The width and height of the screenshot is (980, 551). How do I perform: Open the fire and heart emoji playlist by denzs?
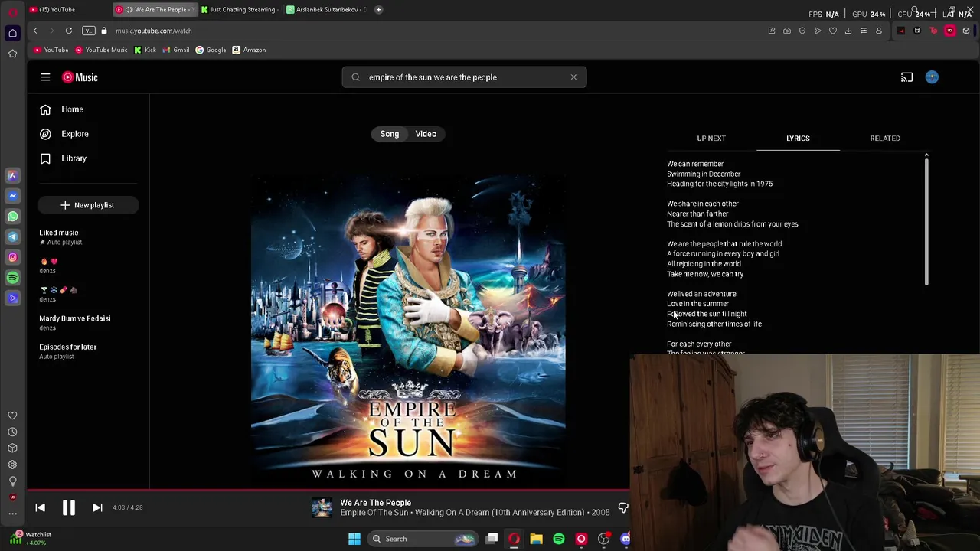point(48,266)
